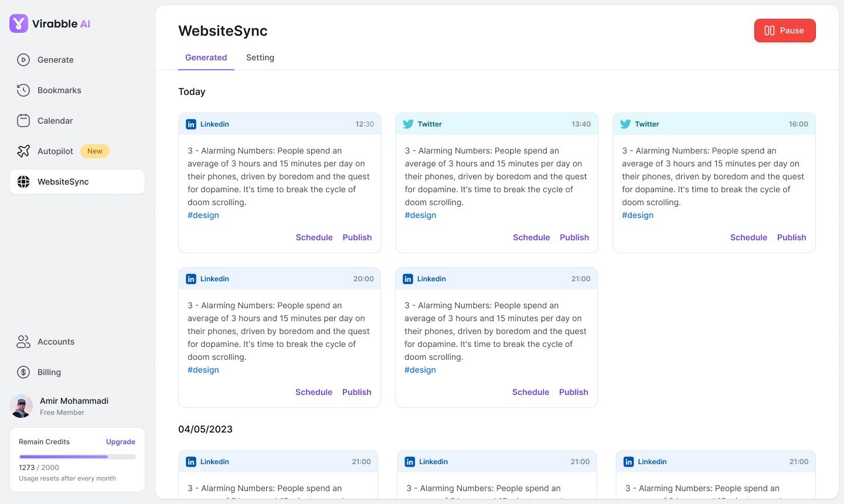Open the #design hashtag in the 12:30 post

pos(203,215)
